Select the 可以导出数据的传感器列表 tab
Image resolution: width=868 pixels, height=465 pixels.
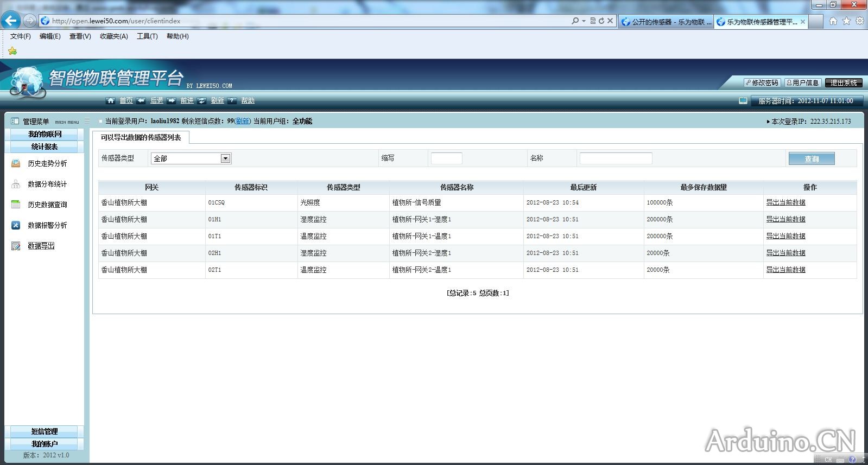[141, 138]
